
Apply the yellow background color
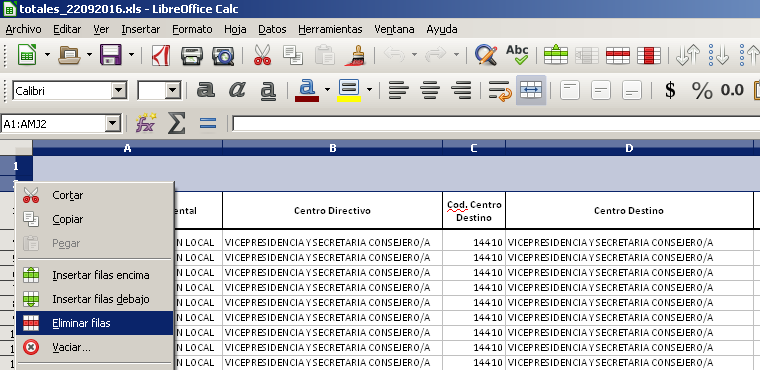tap(349, 90)
